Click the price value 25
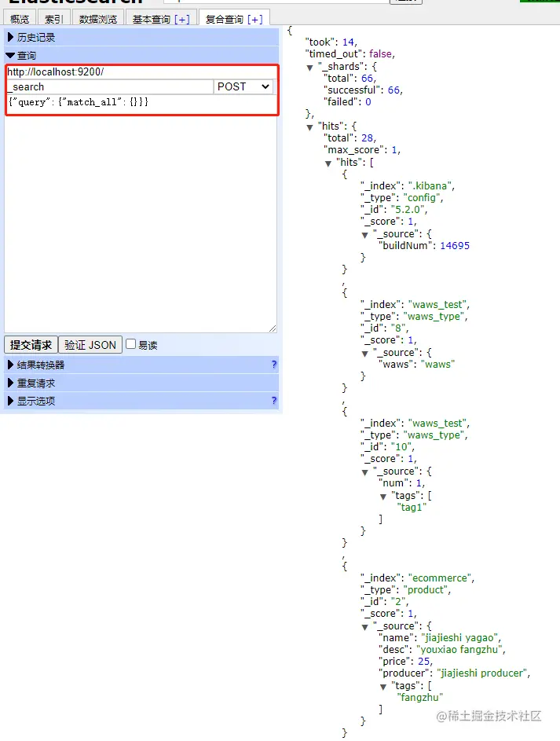 [423, 661]
